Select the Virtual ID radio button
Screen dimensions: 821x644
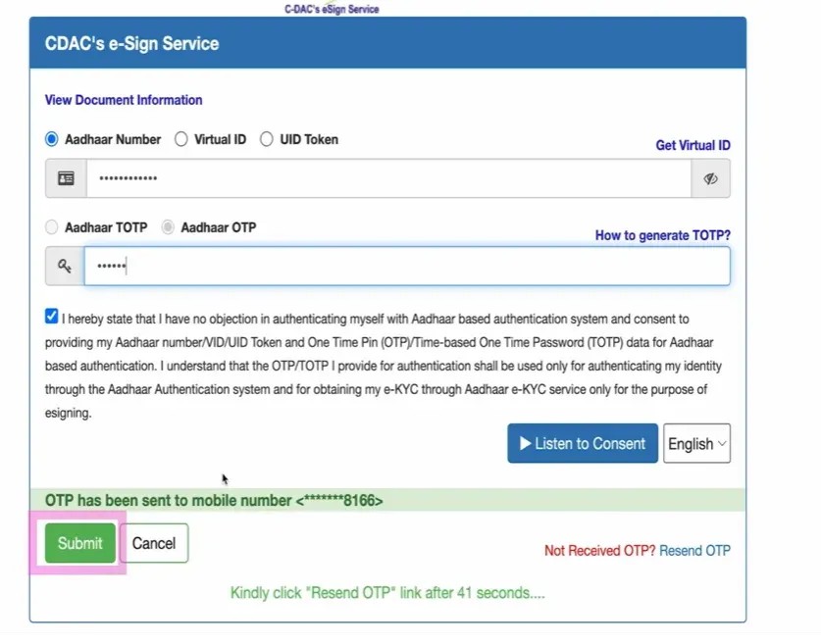181,139
